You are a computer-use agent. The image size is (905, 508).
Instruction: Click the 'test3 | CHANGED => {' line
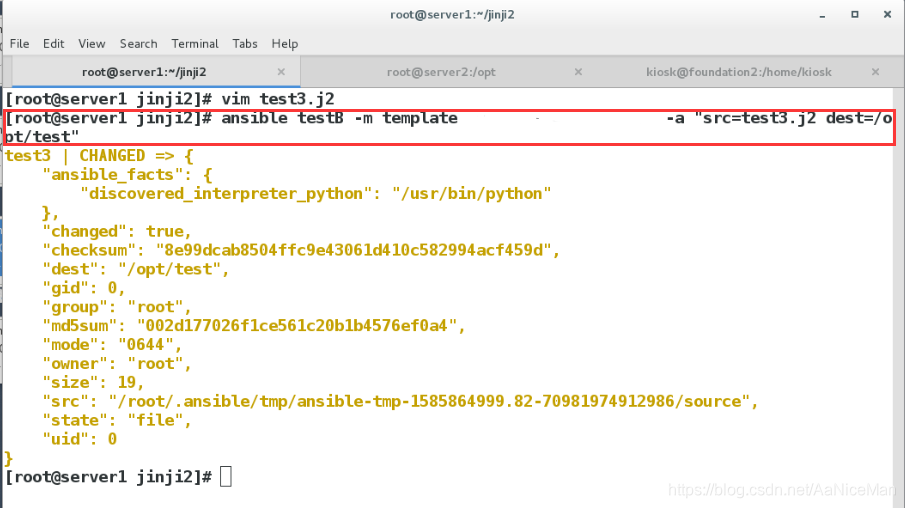(99, 156)
